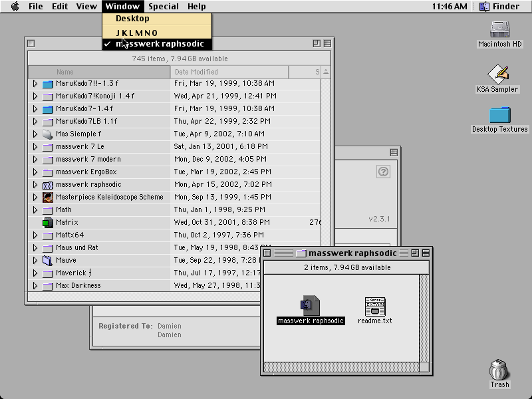
Task: Expand the MaruKado7LB 1.1f folder
Action: (x=35, y=121)
